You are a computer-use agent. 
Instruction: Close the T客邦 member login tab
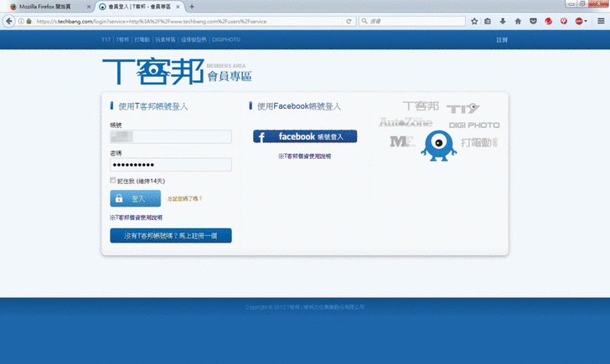tap(178, 7)
